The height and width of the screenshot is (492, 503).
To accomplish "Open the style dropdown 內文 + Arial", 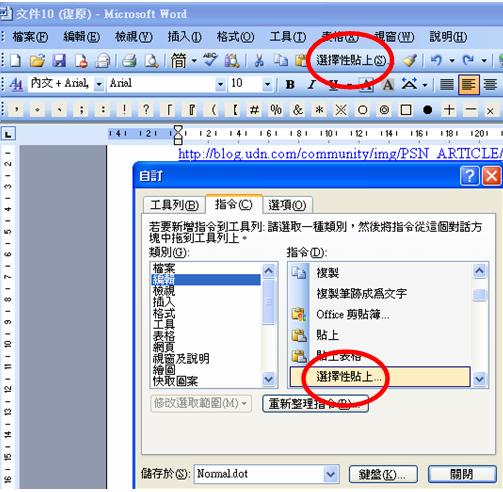I will pyautogui.click(x=99, y=84).
